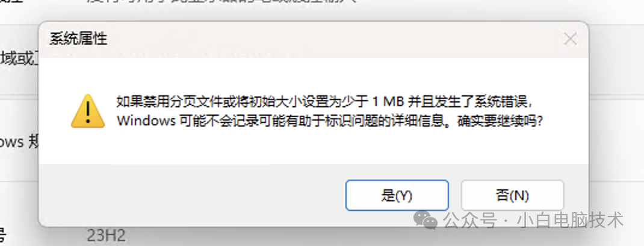Confirm with the 是(Y) button
This screenshot has width=644, height=246.
pyautogui.click(x=397, y=195)
